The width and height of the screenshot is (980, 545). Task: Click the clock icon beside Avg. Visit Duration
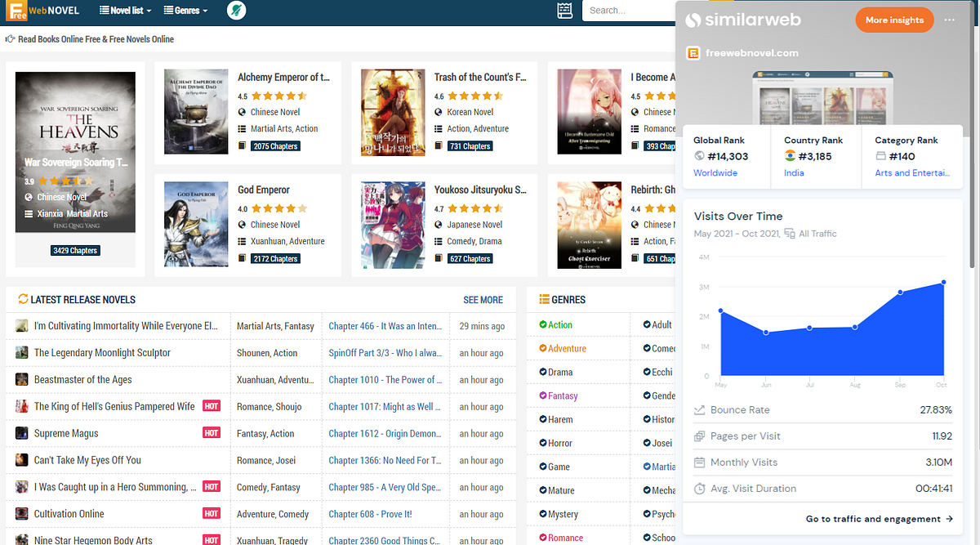[x=698, y=489]
